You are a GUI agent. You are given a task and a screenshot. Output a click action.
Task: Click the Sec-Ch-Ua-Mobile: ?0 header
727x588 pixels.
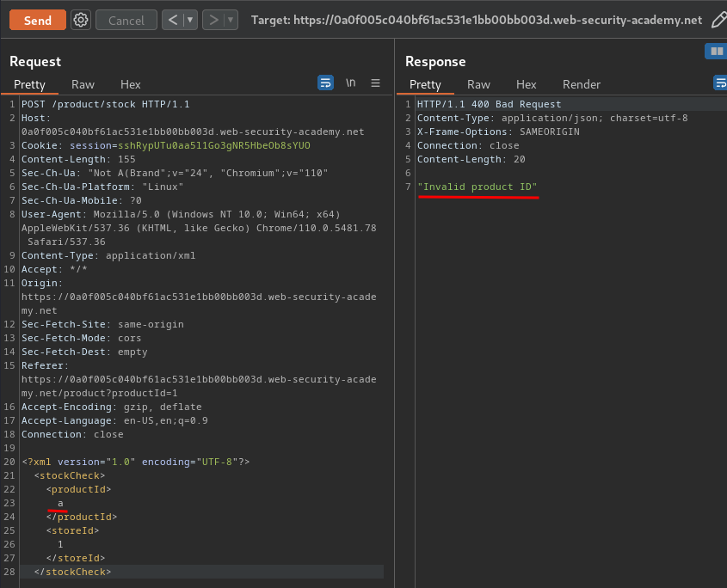pyautogui.click(x=81, y=200)
